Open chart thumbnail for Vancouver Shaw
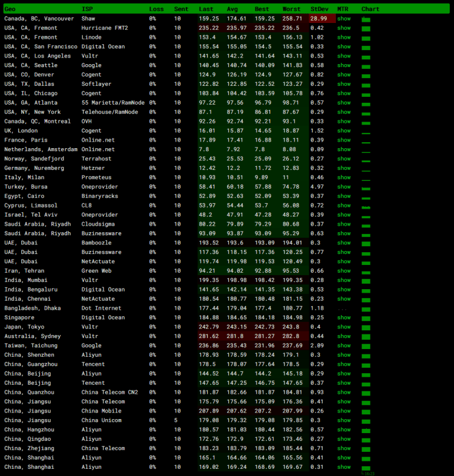 (x=366, y=20)
